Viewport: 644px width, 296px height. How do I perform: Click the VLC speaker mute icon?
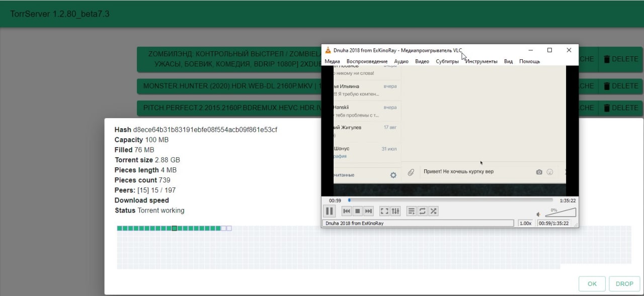click(539, 214)
